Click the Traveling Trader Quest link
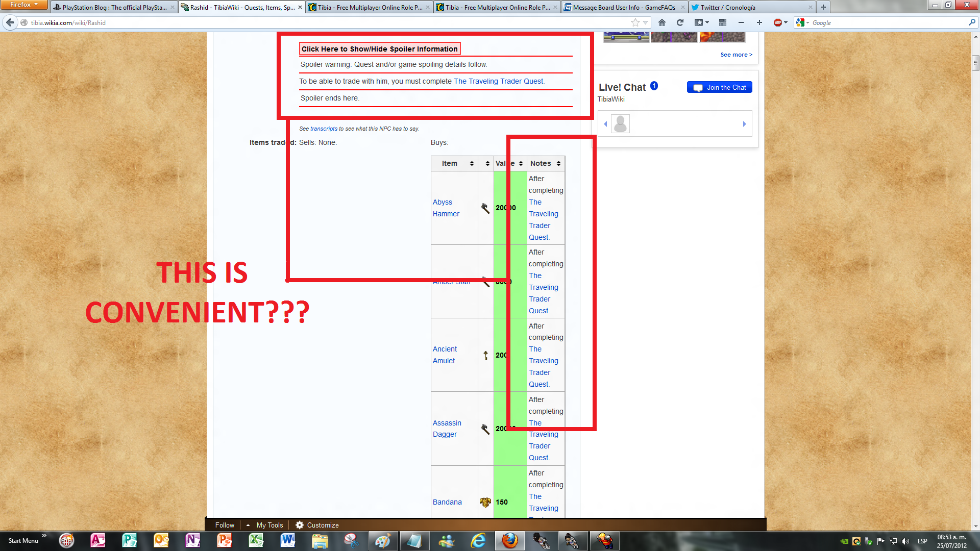980x551 pixels. (498, 82)
